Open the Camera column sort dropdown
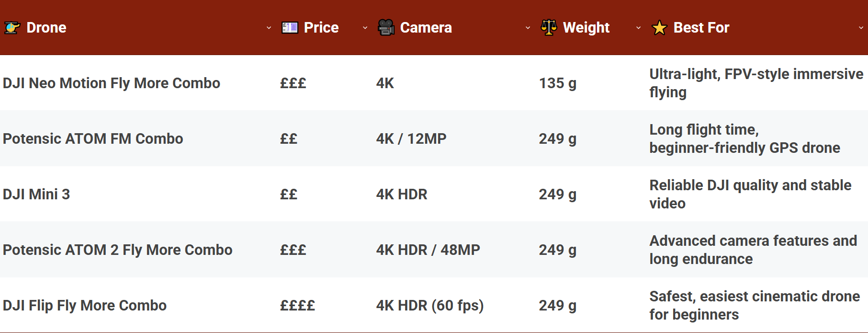The image size is (868, 333). (x=528, y=28)
